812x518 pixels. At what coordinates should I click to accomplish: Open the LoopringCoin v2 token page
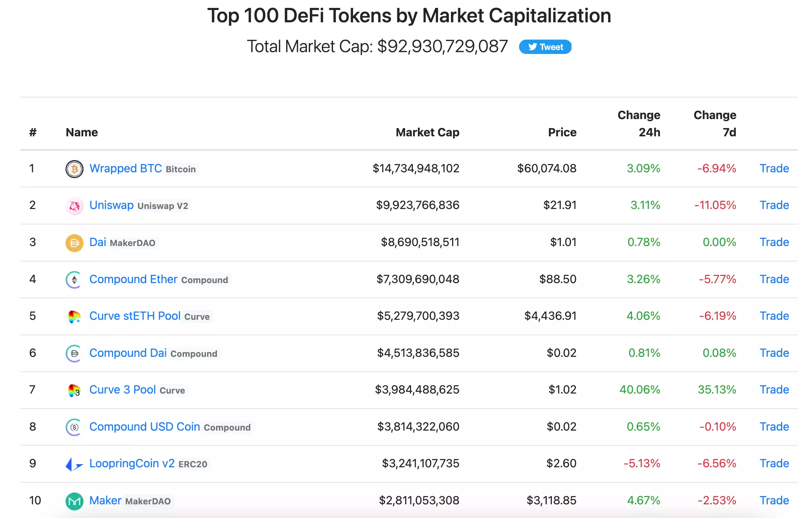(x=132, y=463)
